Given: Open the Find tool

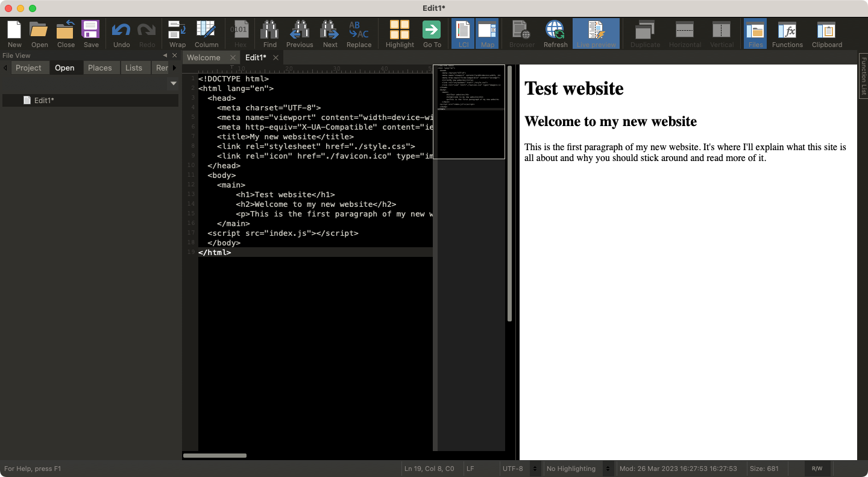Looking at the screenshot, I should [270, 34].
